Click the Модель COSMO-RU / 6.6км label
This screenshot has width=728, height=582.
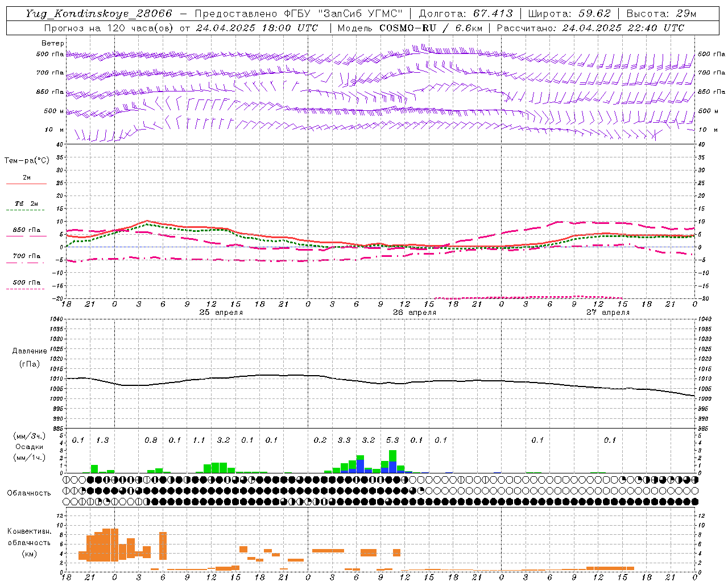pos(409,28)
